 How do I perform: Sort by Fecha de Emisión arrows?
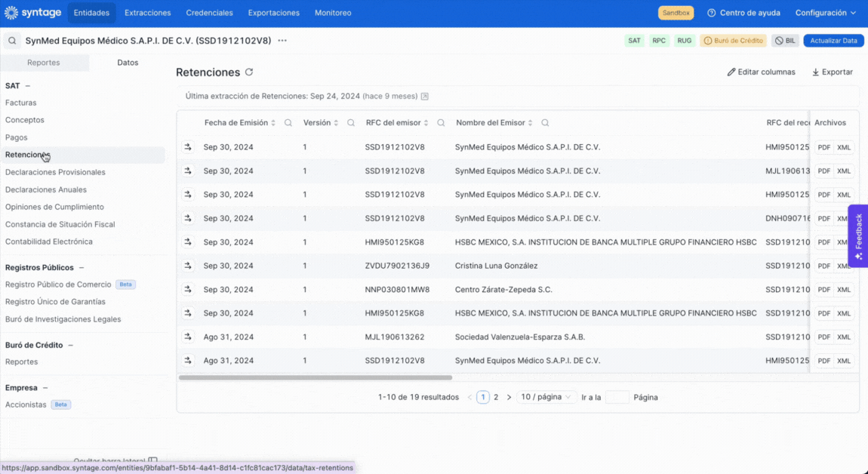[273, 123]
